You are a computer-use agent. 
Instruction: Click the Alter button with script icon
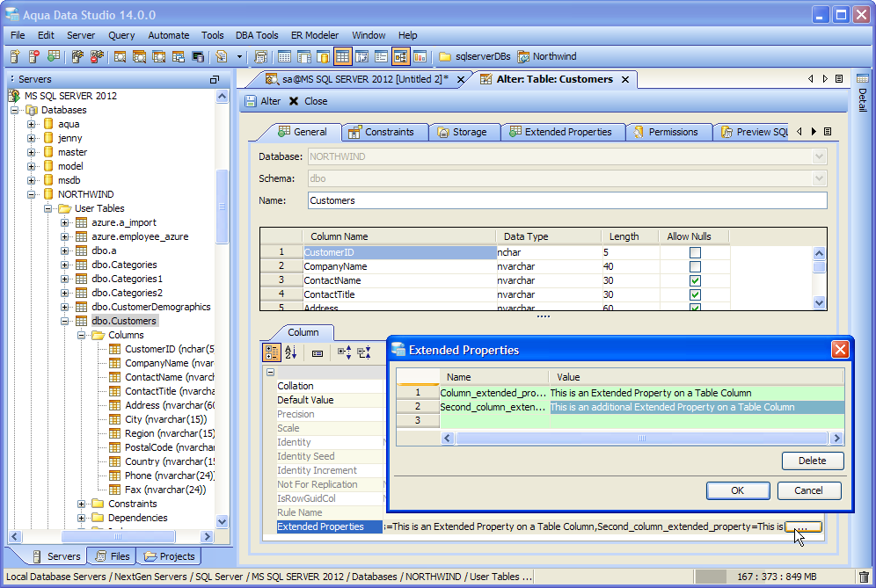pyautogui.click(x=262, y=101)
